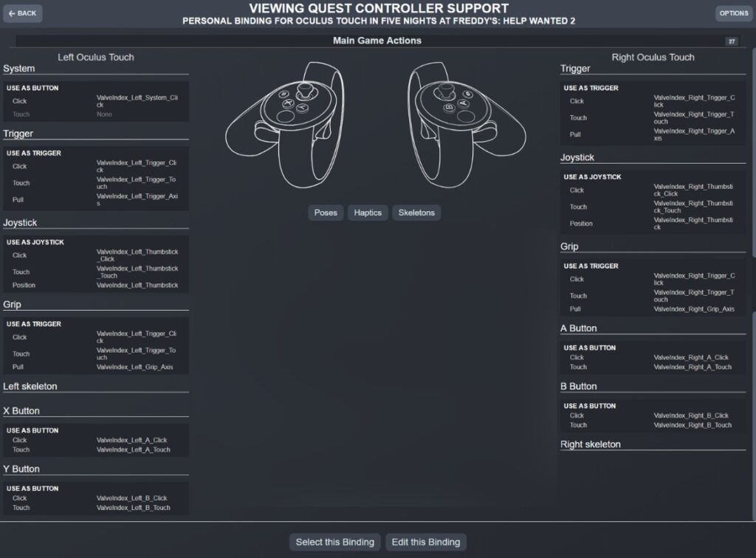Select the X Button section header

[x=96, y=412]
